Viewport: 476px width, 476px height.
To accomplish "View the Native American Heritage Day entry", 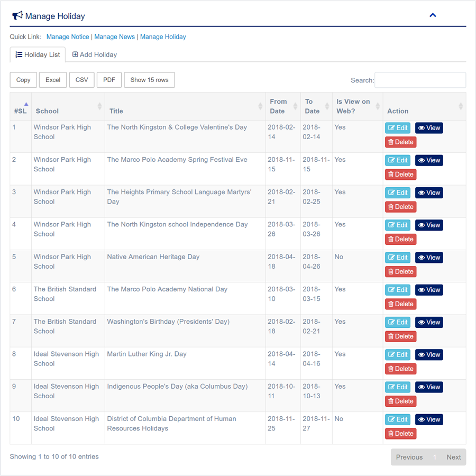I will pyautogui.click(x=428, y=258).
